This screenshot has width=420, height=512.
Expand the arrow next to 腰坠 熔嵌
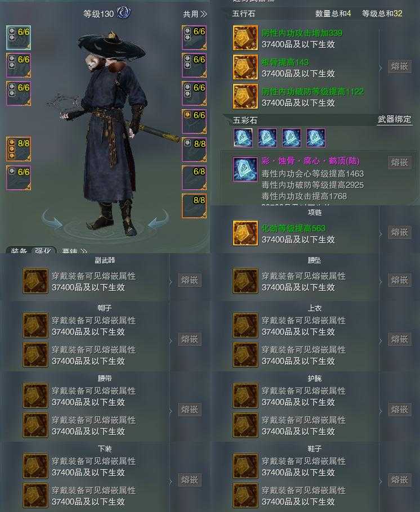click(x=381, y=281)
